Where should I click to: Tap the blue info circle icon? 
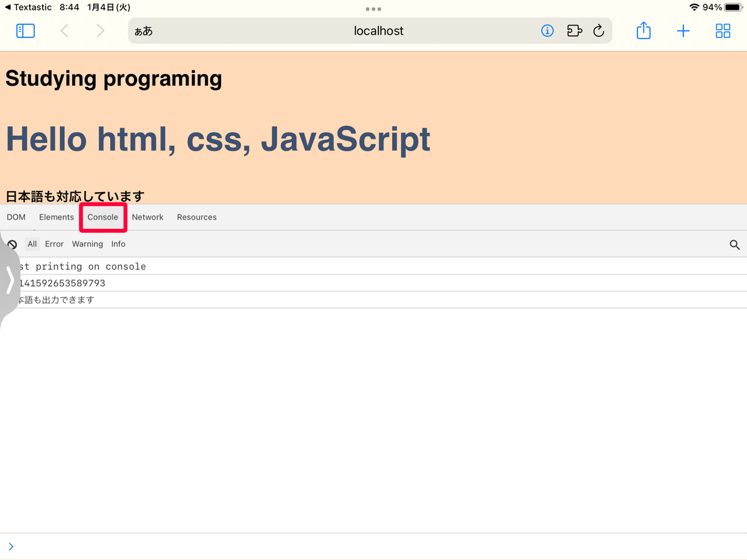tap(547, 30)
